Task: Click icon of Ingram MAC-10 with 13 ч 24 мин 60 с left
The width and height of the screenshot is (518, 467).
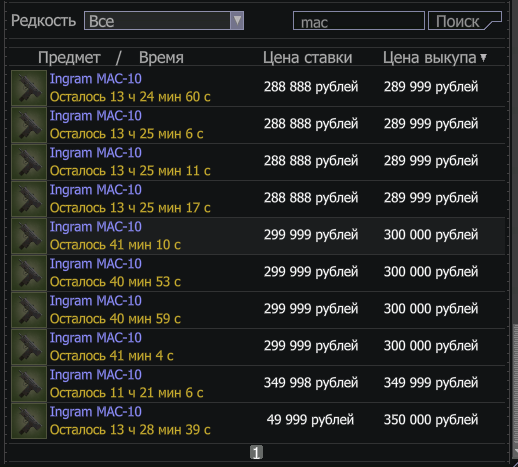Action: [29, 88]
